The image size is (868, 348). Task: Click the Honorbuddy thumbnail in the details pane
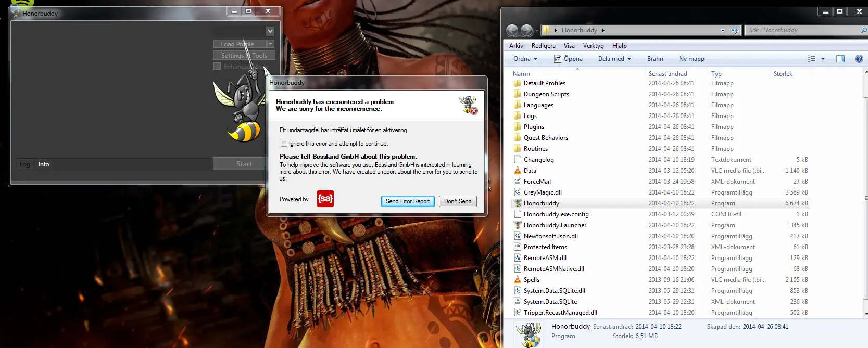coord(528,334)
